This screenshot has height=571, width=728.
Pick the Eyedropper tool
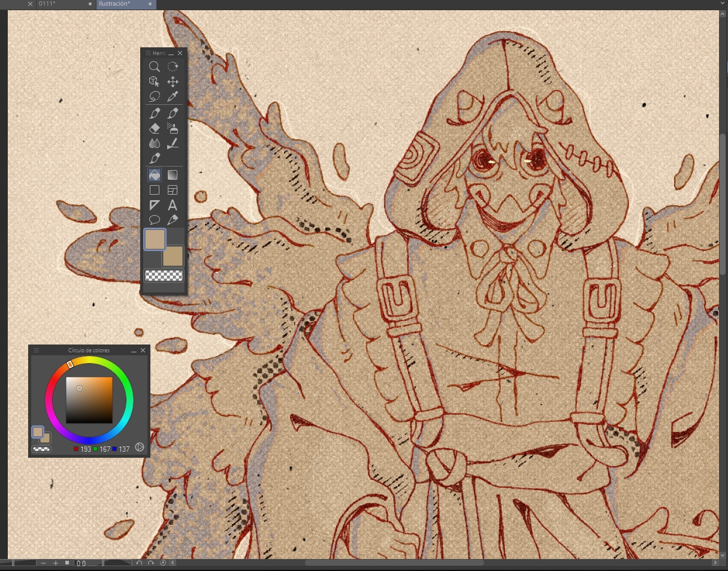tap(173, 96)
